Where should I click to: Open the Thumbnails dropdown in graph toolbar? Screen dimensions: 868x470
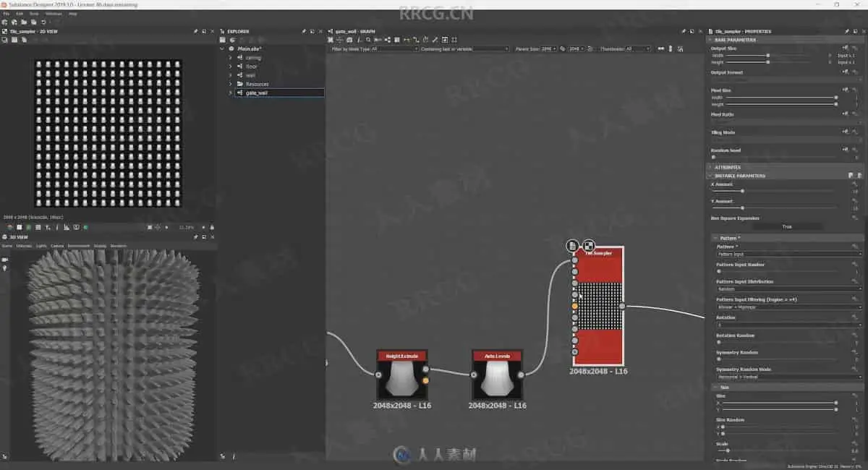(638, 48)
